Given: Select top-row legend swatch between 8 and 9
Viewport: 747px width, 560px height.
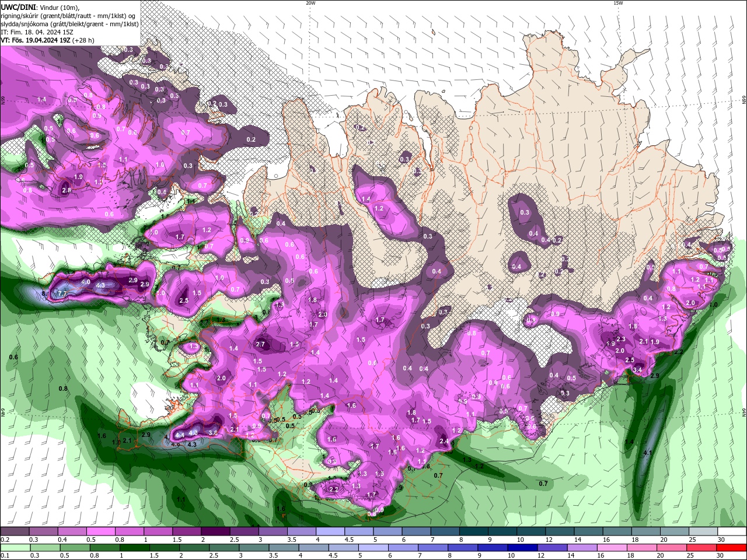Looking at the screenshot, I should click(474, 531).
